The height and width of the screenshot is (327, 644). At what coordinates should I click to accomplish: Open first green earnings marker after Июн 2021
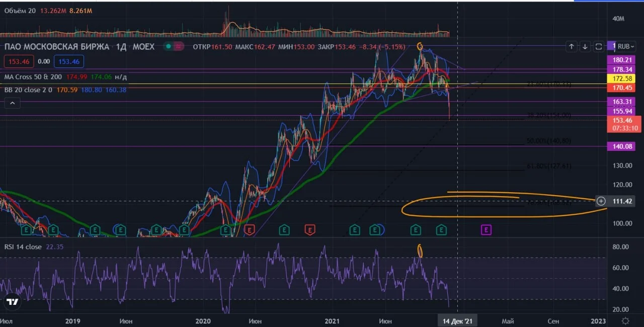tap(416, 230)
